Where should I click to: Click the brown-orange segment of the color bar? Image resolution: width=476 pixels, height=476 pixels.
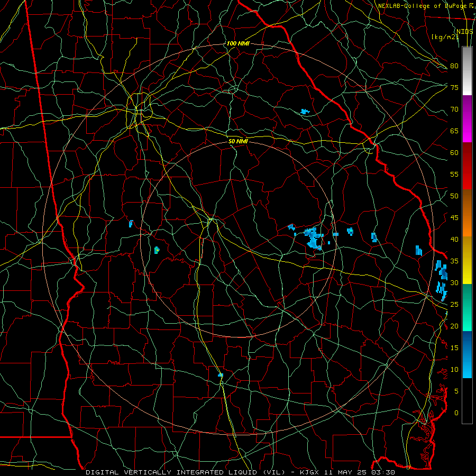(467, 213)
